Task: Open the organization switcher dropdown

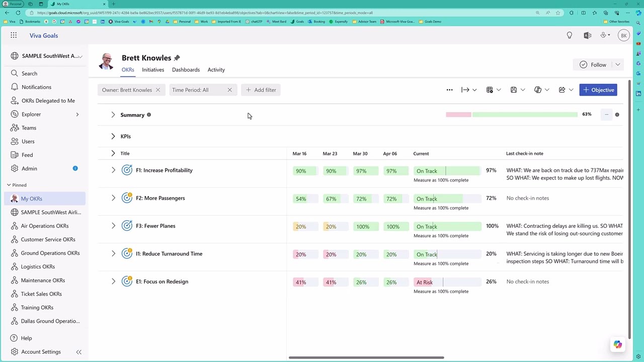Action: (x=80, y=56)
